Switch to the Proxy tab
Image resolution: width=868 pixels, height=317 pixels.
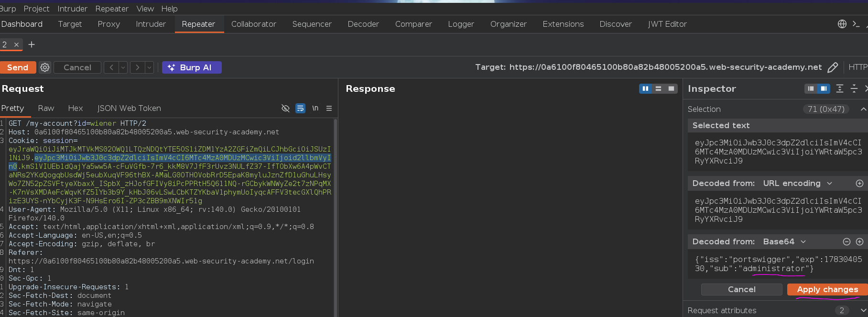[109, 24]
